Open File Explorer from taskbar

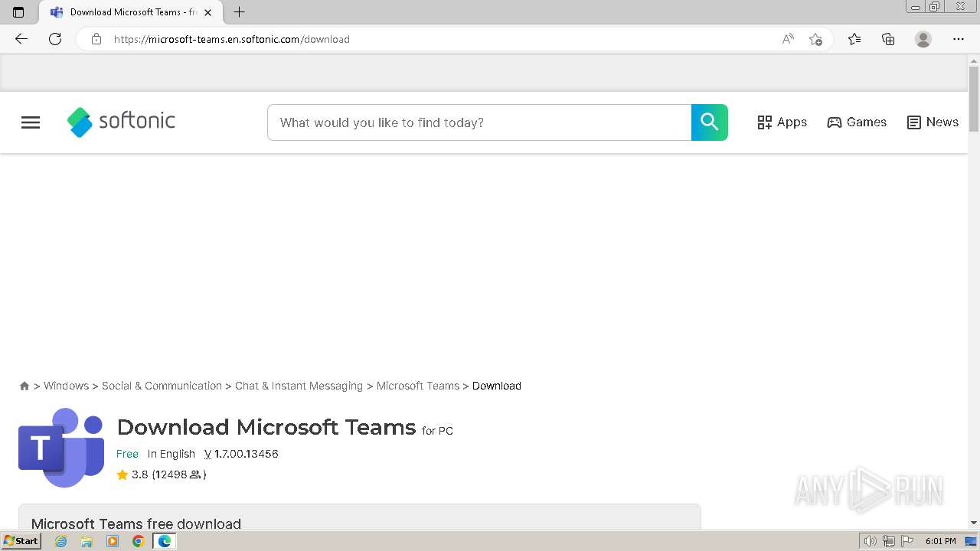(87, 541)
